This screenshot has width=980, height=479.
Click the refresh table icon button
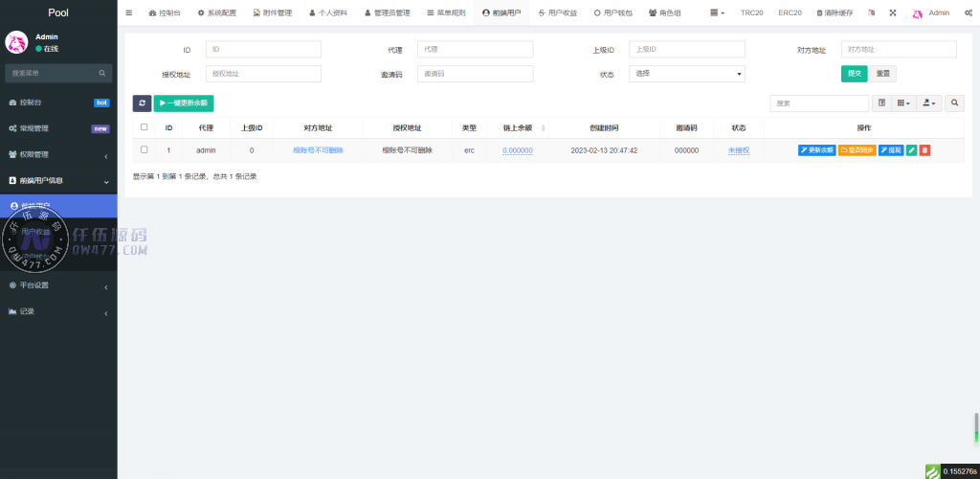[x=142, y=103]
